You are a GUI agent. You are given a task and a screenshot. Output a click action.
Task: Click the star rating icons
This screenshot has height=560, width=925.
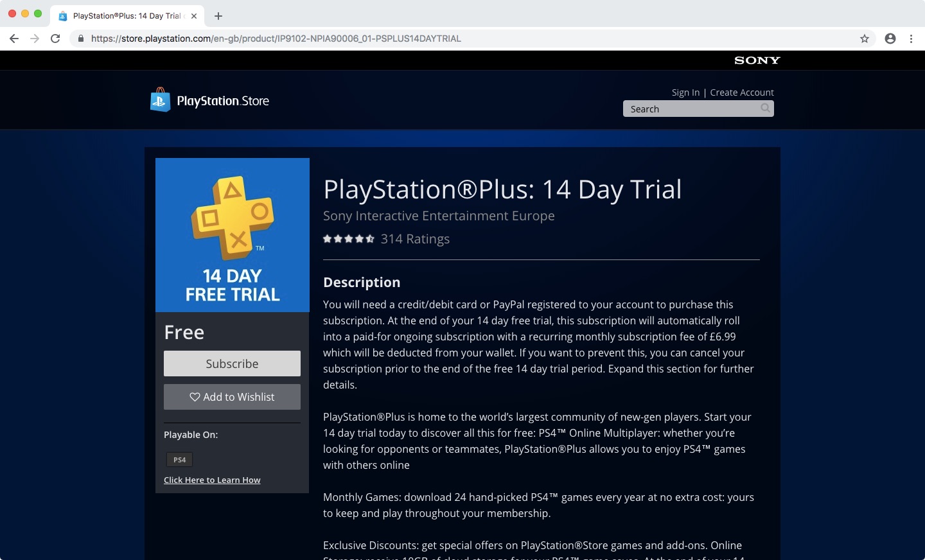pyautogui.click(x=349, y=239)
